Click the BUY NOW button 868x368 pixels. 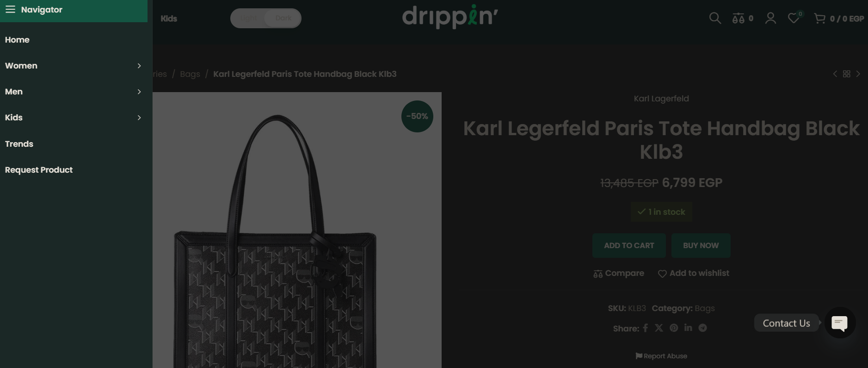pyautogui.click(x=701, y=245)
